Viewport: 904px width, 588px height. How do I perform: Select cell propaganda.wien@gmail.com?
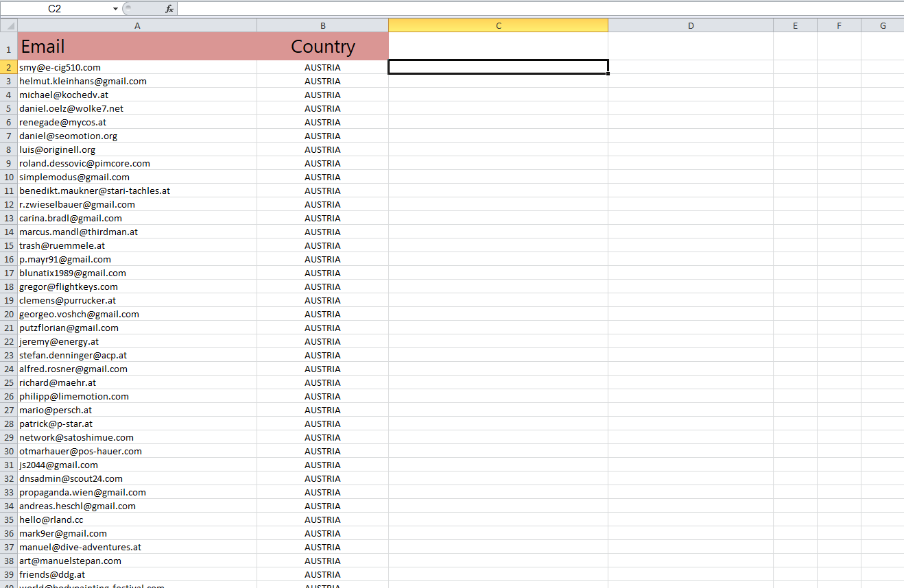[137, 492]
